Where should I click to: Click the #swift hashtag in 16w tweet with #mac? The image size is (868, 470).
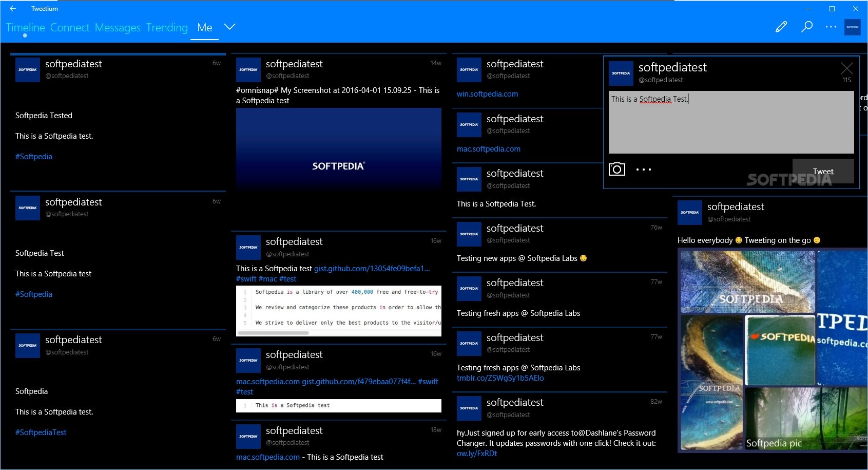[246, 279]
